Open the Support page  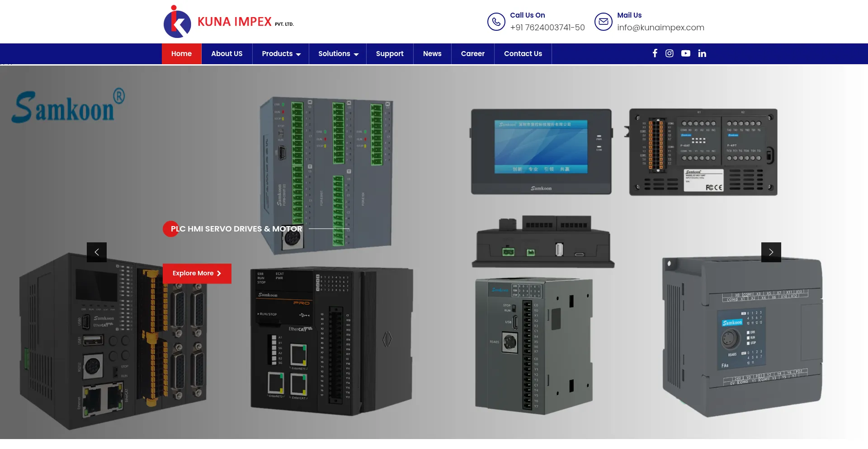pos(390,54)
